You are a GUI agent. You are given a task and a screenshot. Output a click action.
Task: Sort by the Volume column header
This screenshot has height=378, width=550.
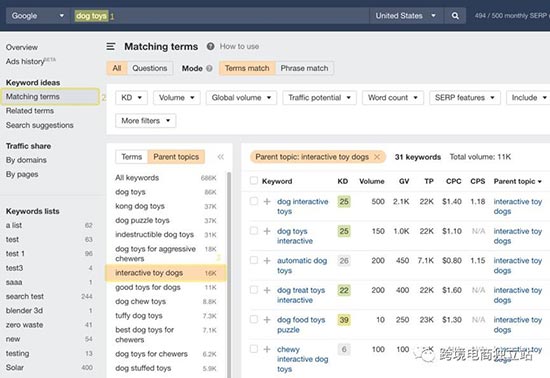(x=372, y=181)
